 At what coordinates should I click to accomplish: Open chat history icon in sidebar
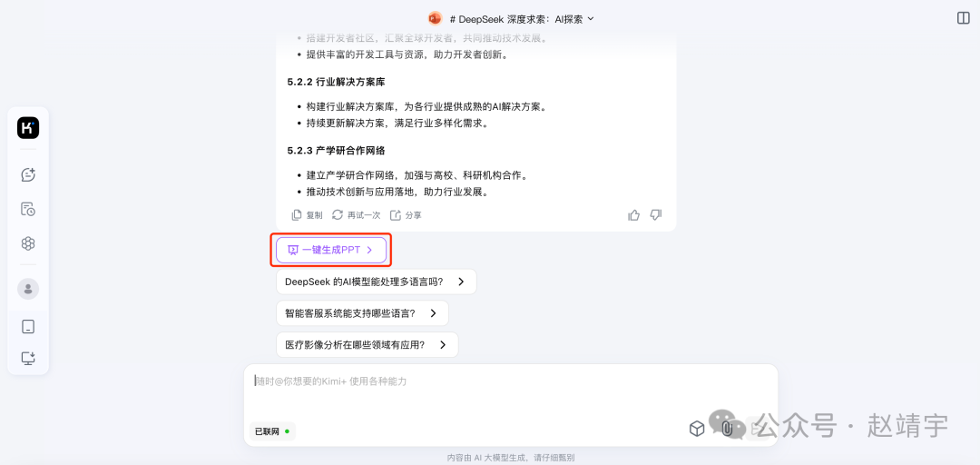pyautogui.click(x=28, y=209)
